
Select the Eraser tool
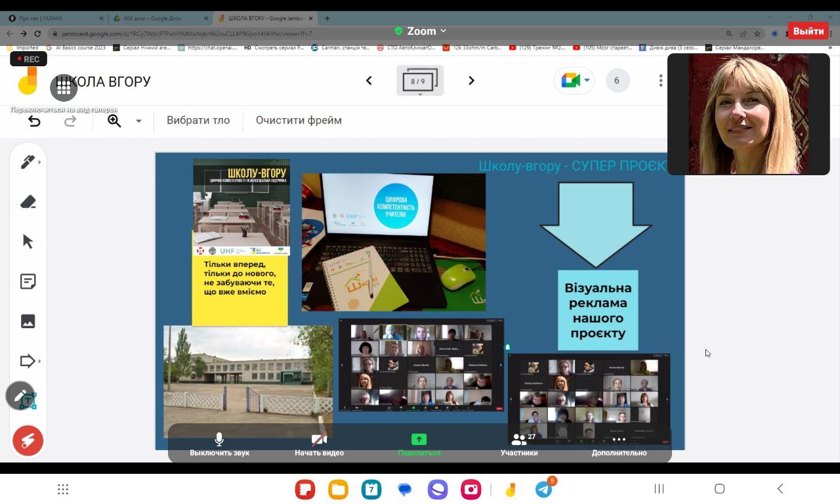28,202
